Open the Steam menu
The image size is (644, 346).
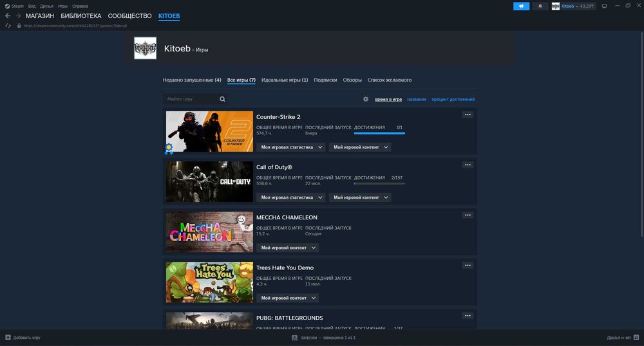17,6
